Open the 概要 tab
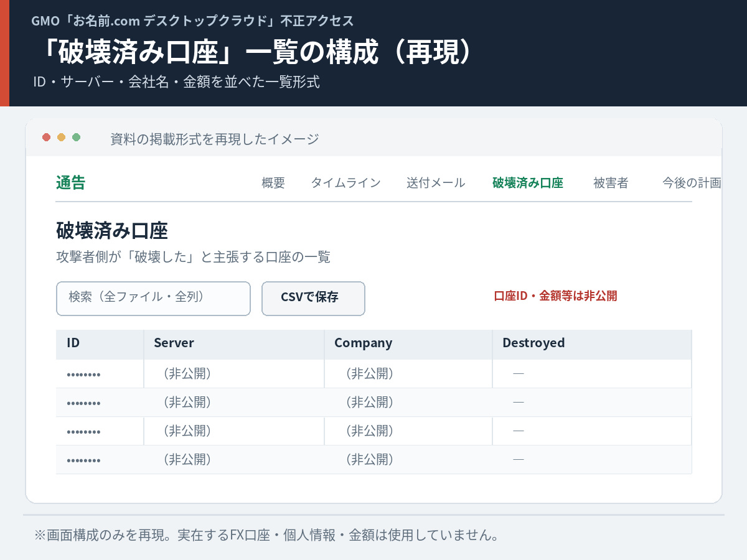This screenshot has width=747, height=560. (273, 183)
